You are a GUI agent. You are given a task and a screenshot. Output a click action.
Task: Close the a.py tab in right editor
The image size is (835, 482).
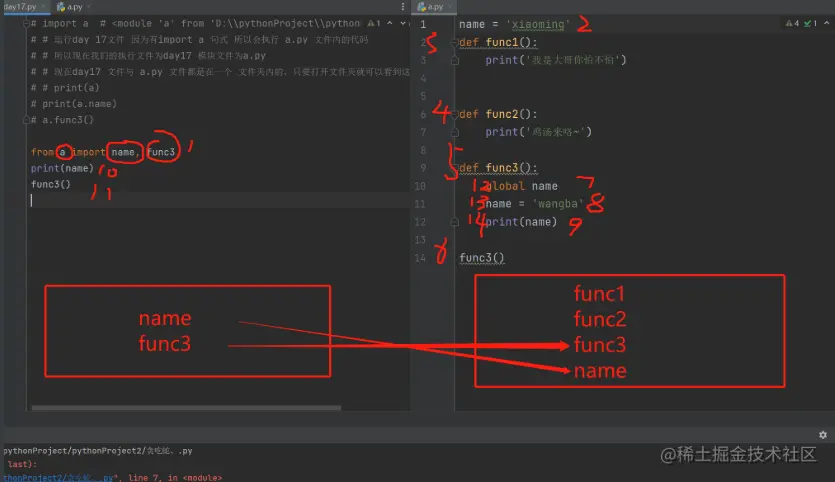pyautogui.click(x=450, y=7)
